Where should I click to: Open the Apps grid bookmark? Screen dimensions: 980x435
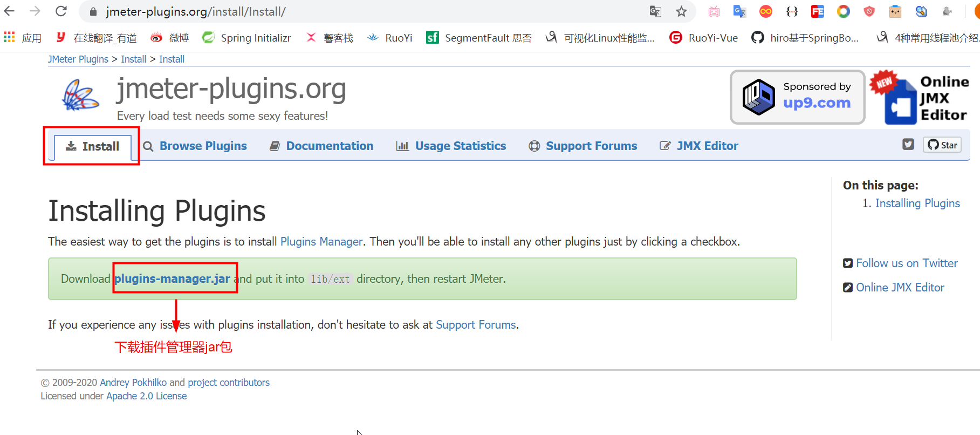tap(23, 37)
